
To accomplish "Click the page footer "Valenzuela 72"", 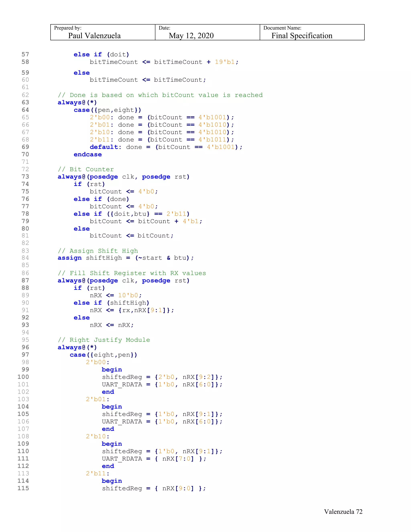I will [x=343, y=512].
